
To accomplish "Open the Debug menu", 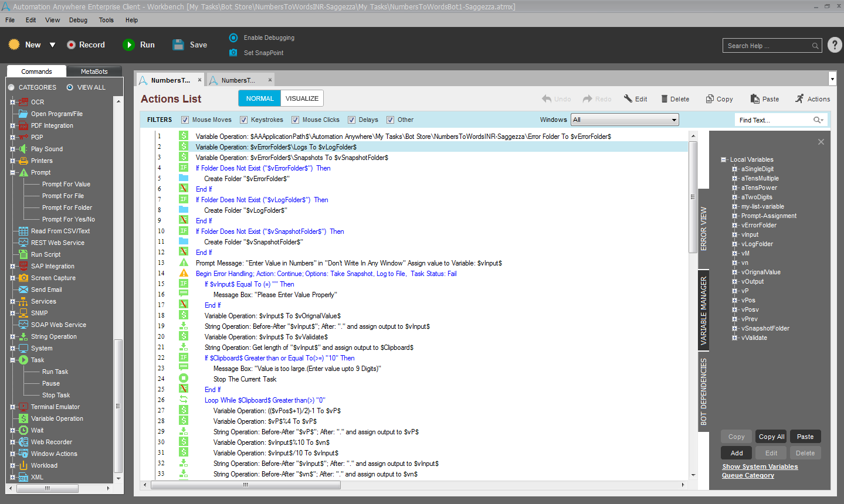I will 78,20.
